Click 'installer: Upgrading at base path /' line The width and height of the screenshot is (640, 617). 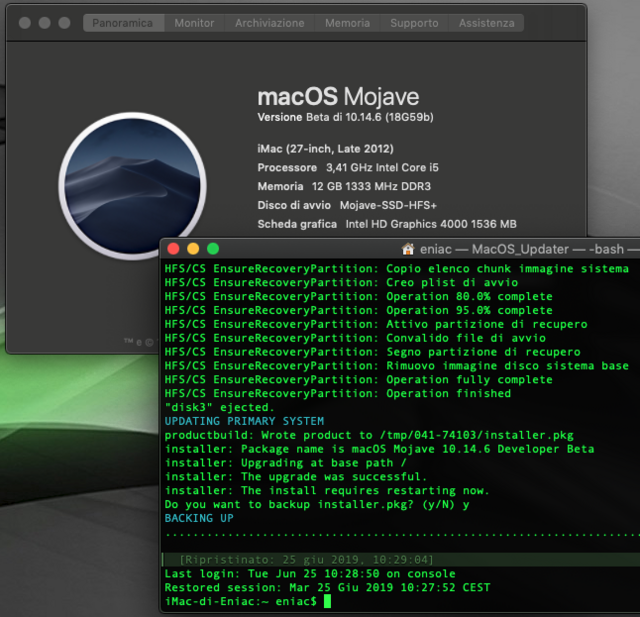pos(285,462)
